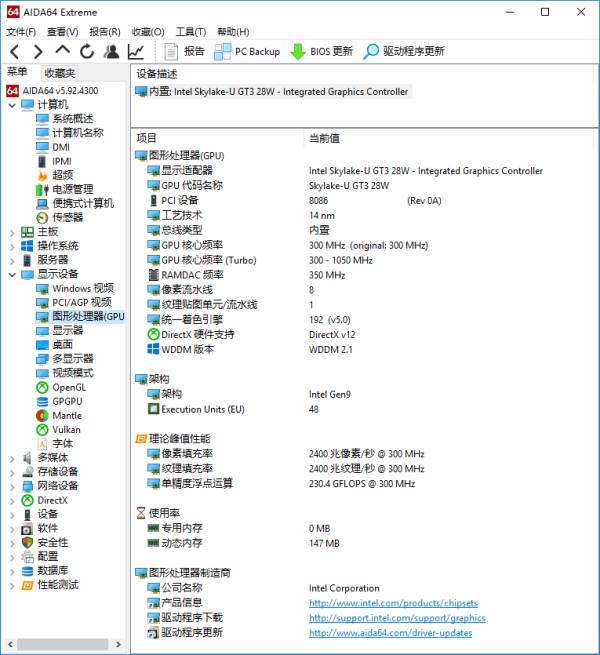Click the 多显示器 tree item icon
The height and width of the screenshot is (655, 600).
click(x=42, y=359)
